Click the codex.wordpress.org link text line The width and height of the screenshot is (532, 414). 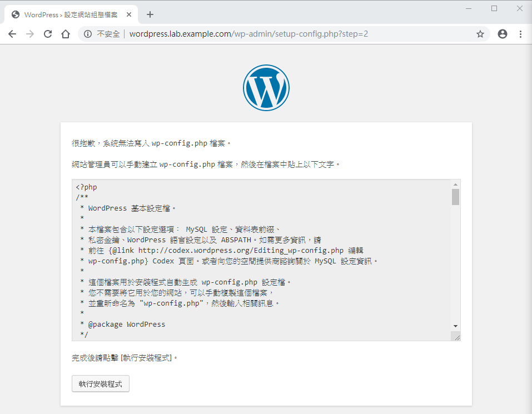(222, 251)
